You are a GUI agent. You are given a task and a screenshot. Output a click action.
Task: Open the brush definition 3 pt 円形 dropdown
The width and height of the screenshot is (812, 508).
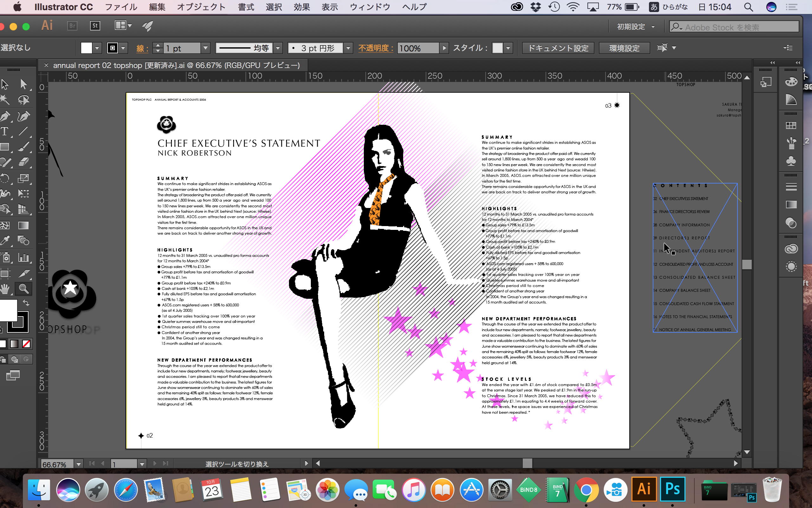pos(348,48)
